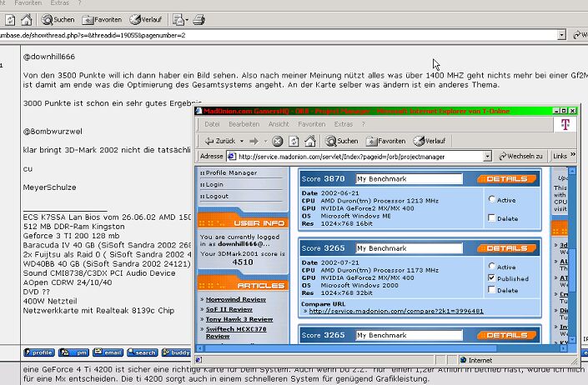Click the forward arrow in MadOnion window toolbar
The height and width of the screenshot is (385, 588).
pyautogui.click(x=254, y=141)
